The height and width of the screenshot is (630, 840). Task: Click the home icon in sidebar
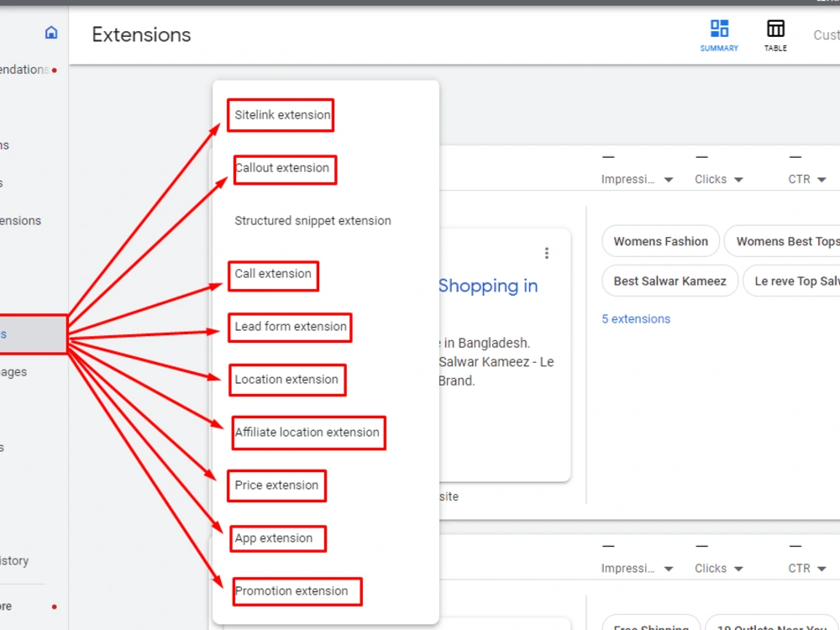(x=51, y=33)
